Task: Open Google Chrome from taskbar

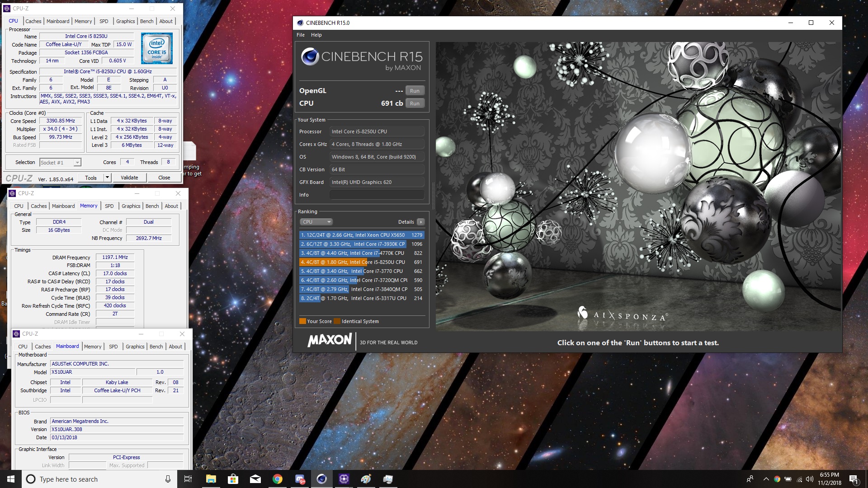Action: (x=277, y=479)
